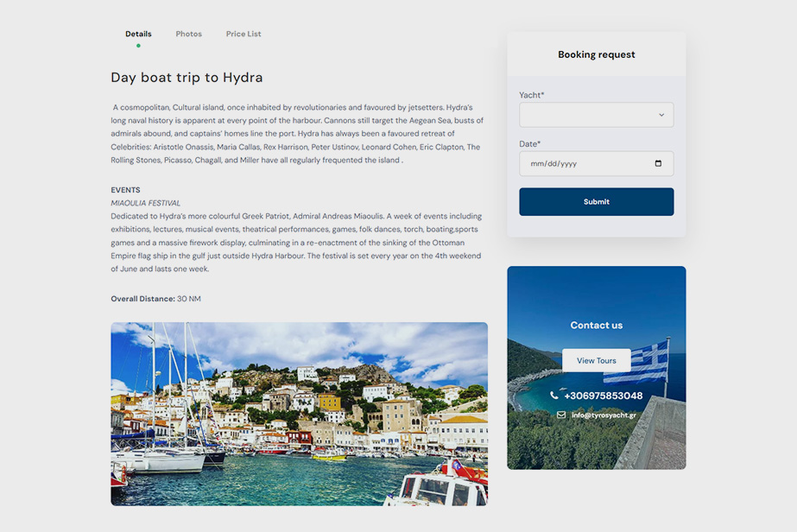Open the Hydra harbour photo

pyautogui.click(x=300, y=414)
